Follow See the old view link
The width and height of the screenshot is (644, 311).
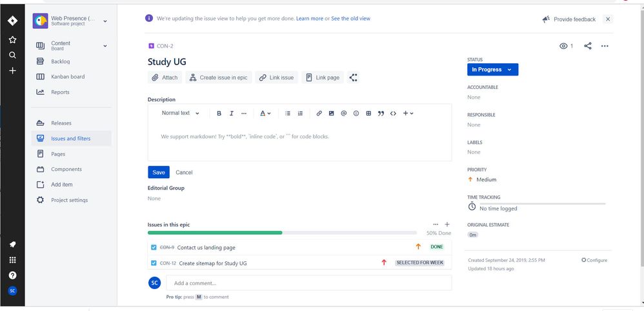coord(351,19)
